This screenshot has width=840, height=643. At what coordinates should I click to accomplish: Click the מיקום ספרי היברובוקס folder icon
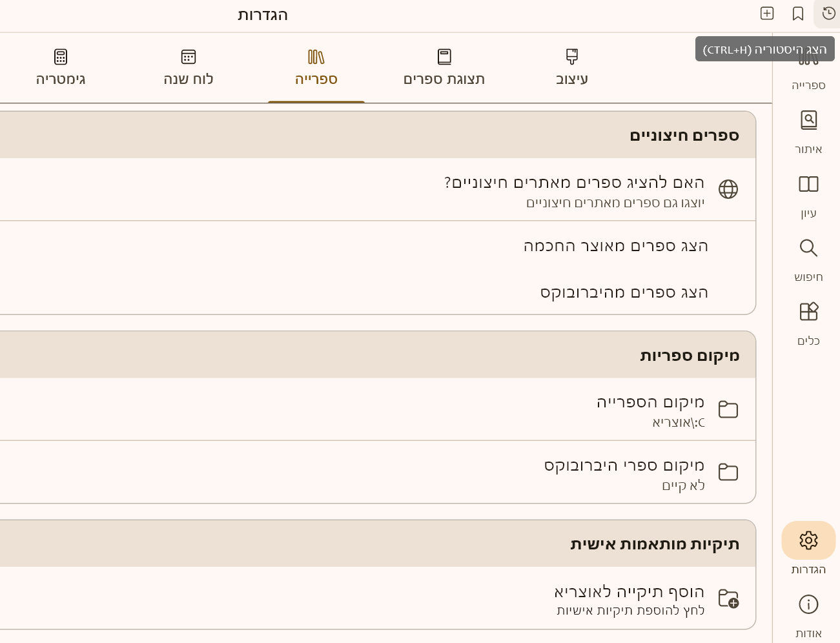pyautogui.click(x=728, y=472)
